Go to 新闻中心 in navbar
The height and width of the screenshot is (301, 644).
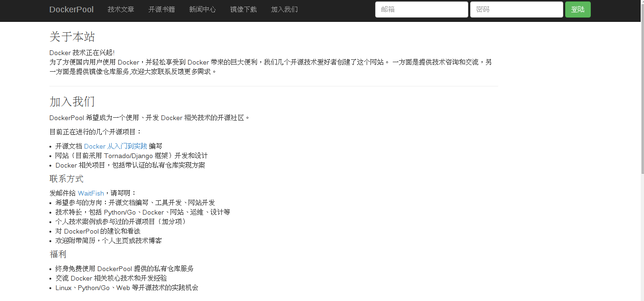coord(202,9)
